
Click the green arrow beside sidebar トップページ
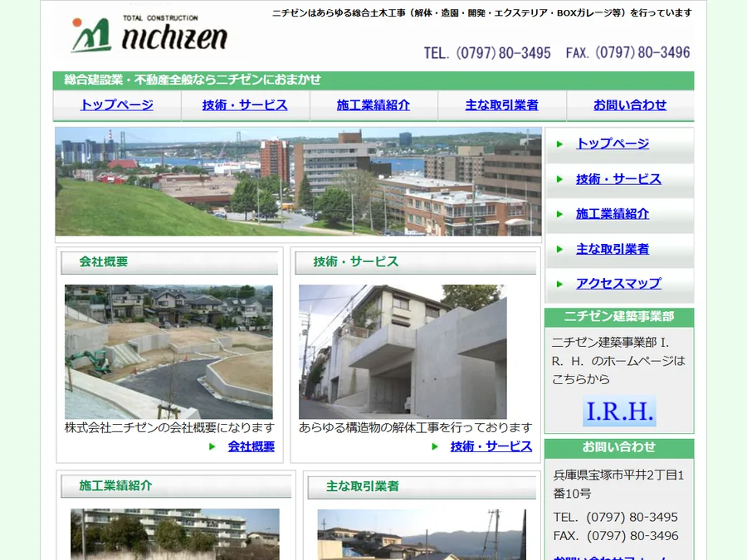click(x=559, y=144)
